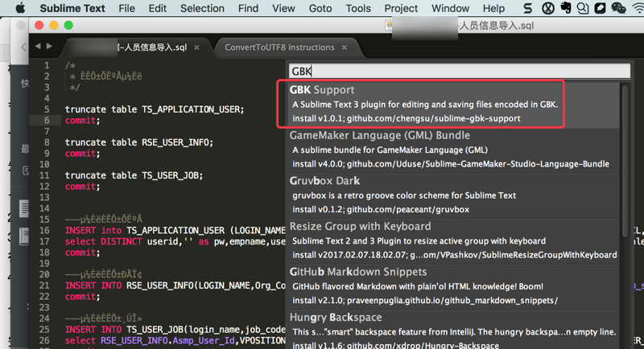Select GitHub Markdown Snippets package
644x349 pixels.
452,286
